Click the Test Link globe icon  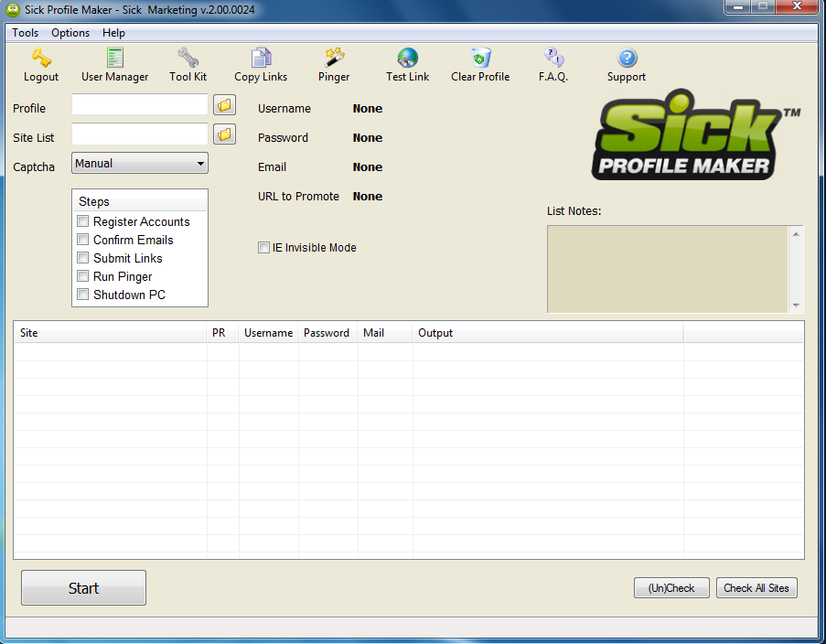tap(407, 58)
